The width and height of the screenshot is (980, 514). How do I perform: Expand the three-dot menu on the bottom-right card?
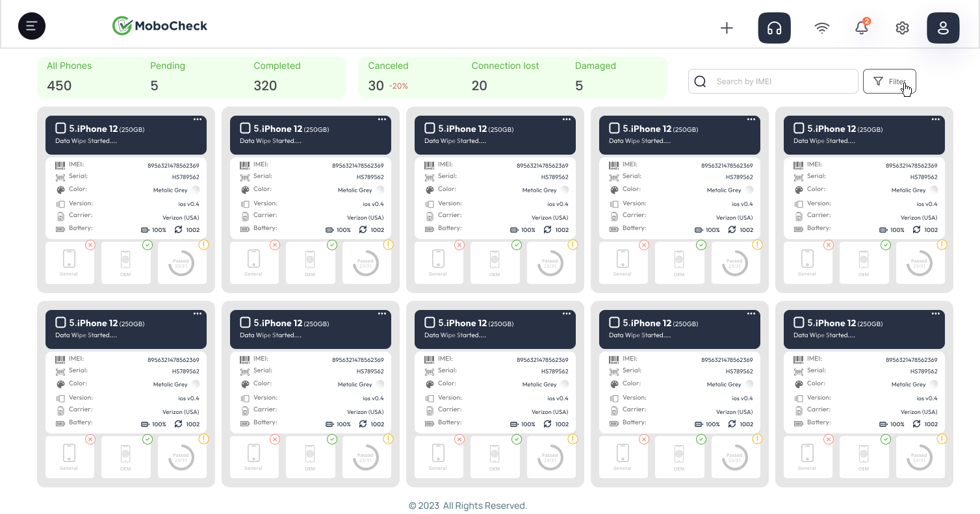tap(936, 314)
